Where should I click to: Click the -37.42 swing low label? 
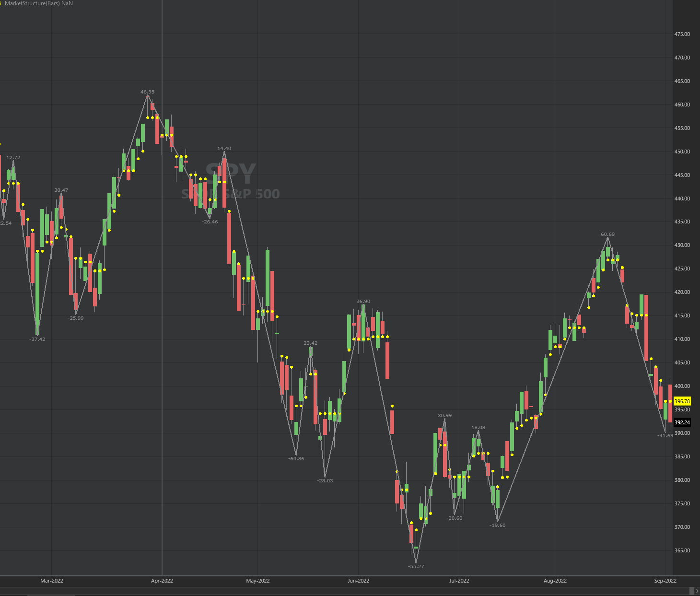(37, 339)
